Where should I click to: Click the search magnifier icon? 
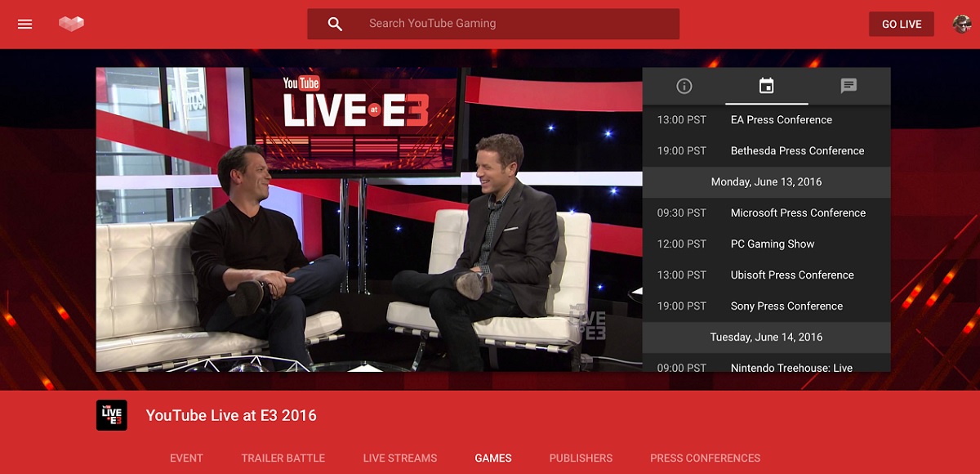coord(335,24)
